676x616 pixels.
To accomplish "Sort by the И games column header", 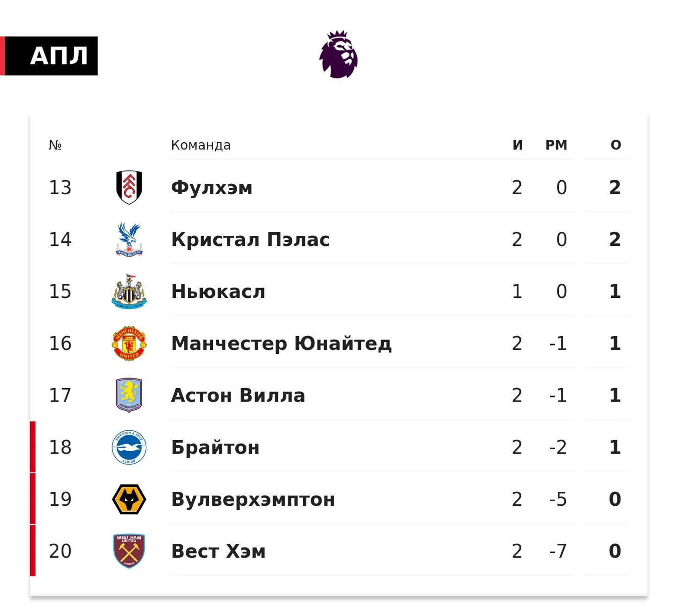I will pyautogui.click(x=518, y=145).
